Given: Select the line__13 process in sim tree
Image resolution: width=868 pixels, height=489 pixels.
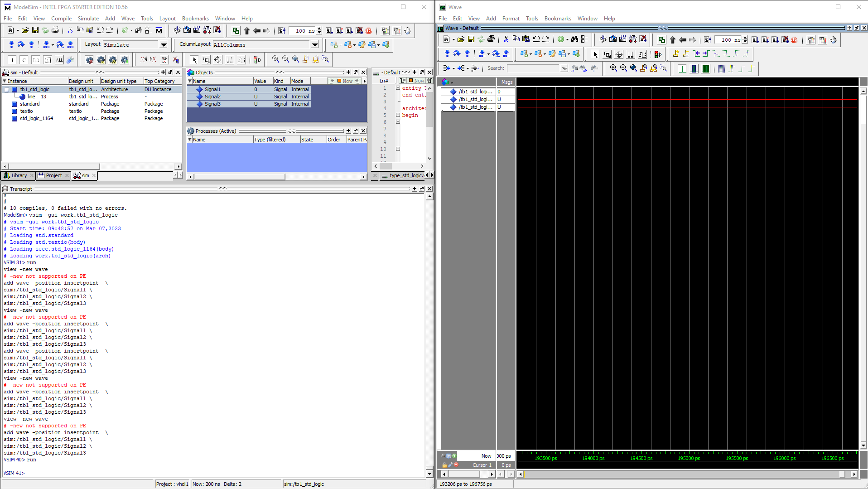Looking at the screenshot, I should [x=37, y=97].
